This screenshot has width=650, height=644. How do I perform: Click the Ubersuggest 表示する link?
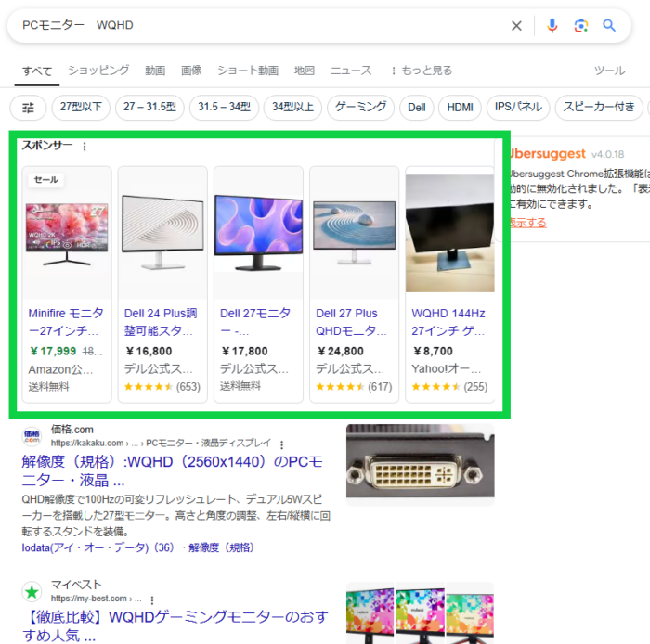tap(527, 223)
